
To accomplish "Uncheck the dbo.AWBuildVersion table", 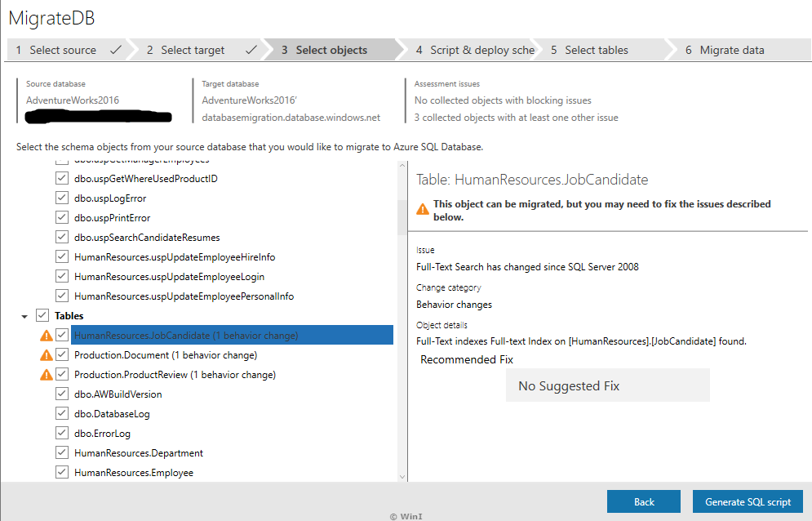I will click(61, 394).
